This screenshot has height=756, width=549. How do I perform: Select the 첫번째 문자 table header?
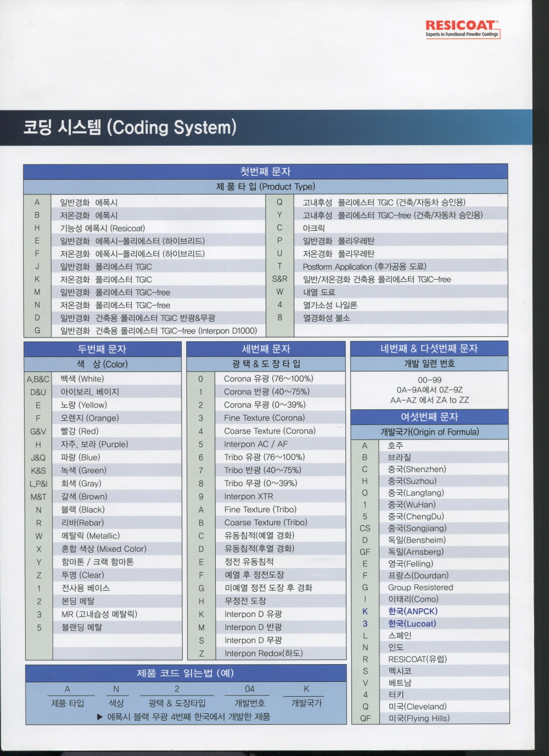pyautogui.click(x=265, y=171)
